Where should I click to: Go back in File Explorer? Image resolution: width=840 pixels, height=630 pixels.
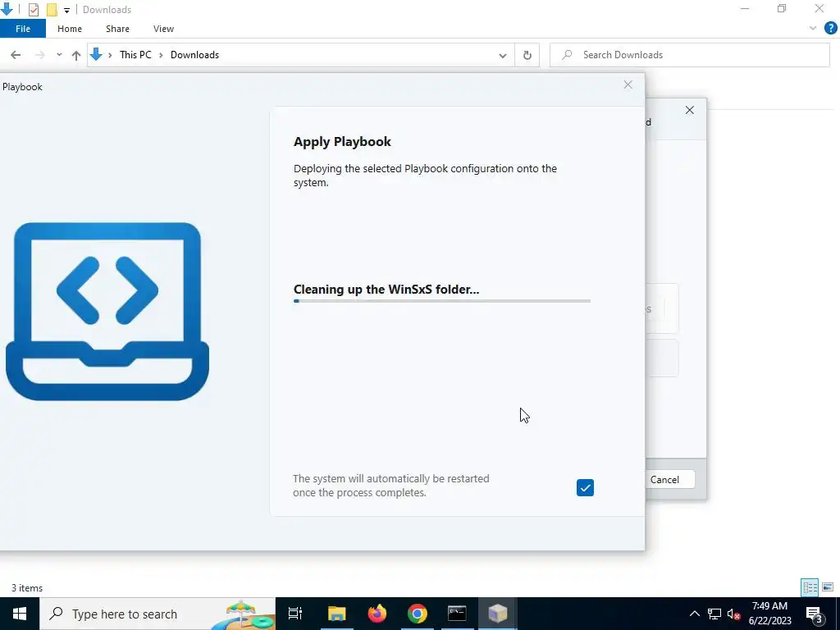pos(16,55)
